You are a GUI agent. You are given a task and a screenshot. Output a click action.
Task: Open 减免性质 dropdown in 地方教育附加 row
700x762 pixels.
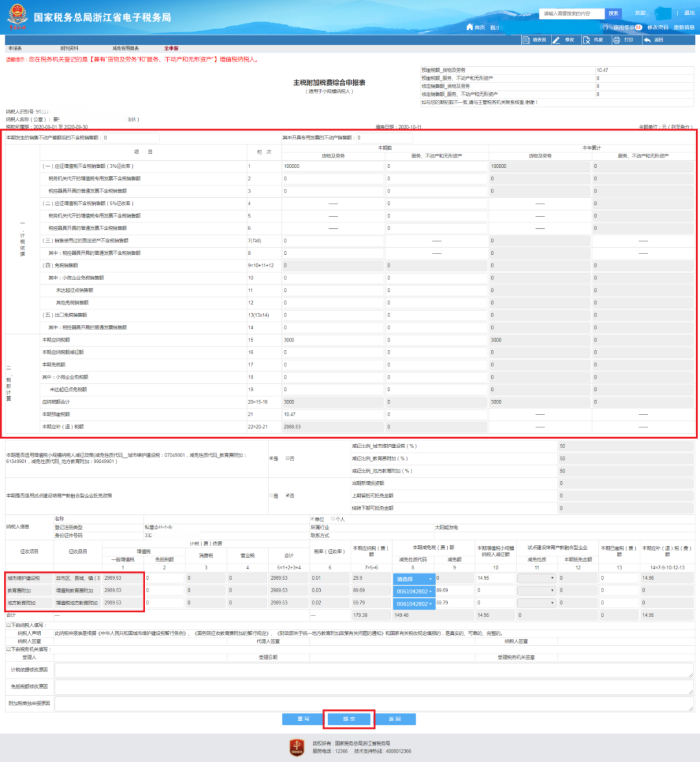[536, 602]
